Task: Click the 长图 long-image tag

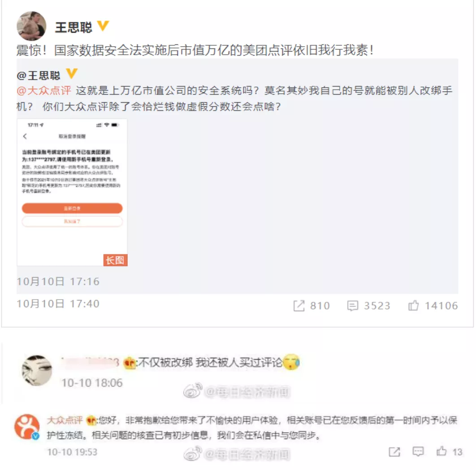Action: pos(115,260)
